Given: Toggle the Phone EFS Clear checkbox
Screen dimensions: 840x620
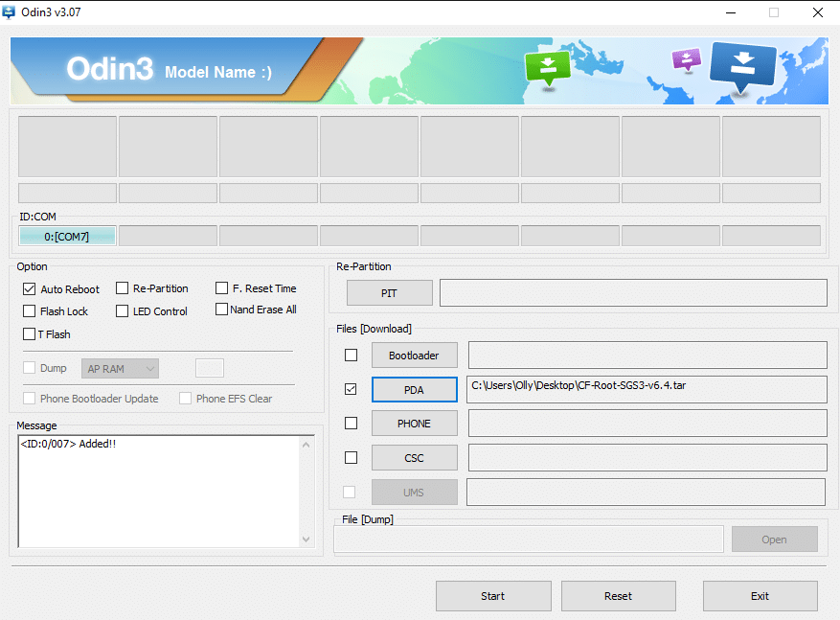Looking at the screenshot, I should click(186, 398).
